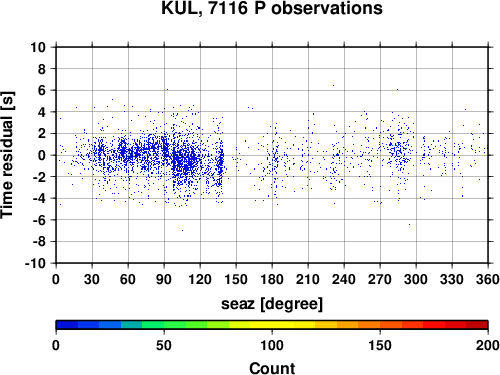Click the colorbar tick label 50
Image resolution: width=500 pixels, height=375 pixels.
pyautogui.click(x=164, y=345)
